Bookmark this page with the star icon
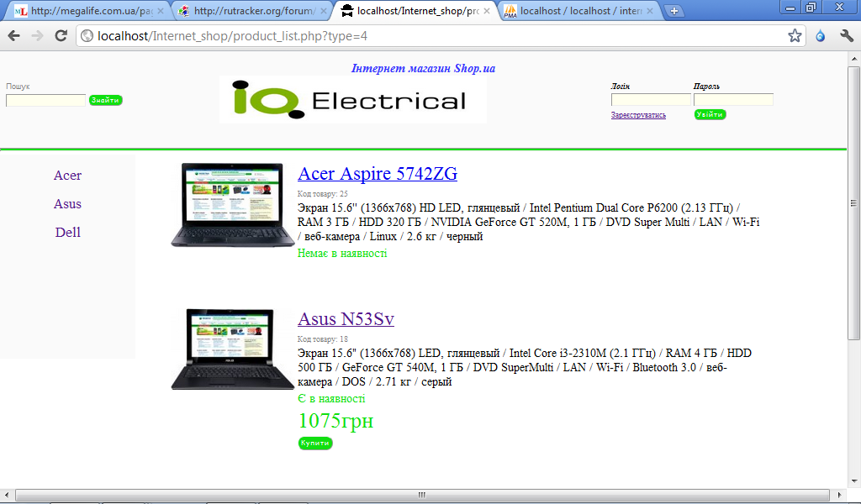 795,36
